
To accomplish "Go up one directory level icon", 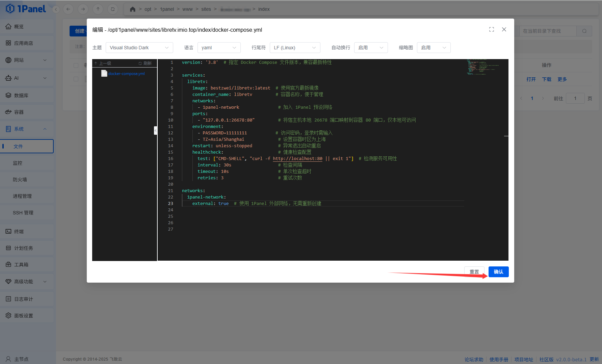I will 98,9.
